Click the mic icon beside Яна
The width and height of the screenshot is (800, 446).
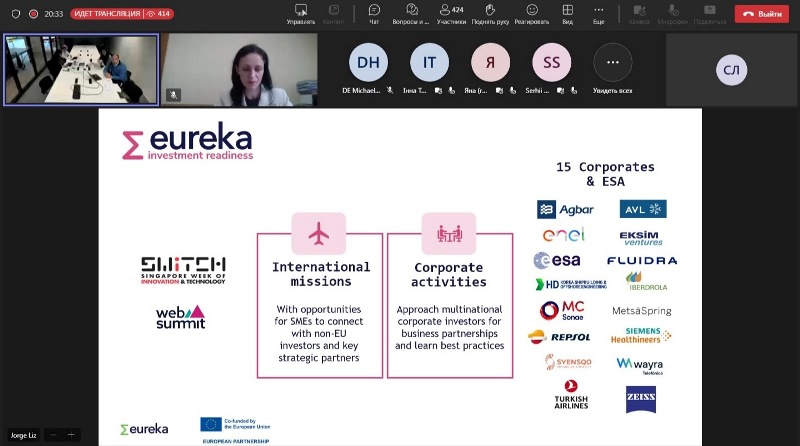click(x=513, y=90)
